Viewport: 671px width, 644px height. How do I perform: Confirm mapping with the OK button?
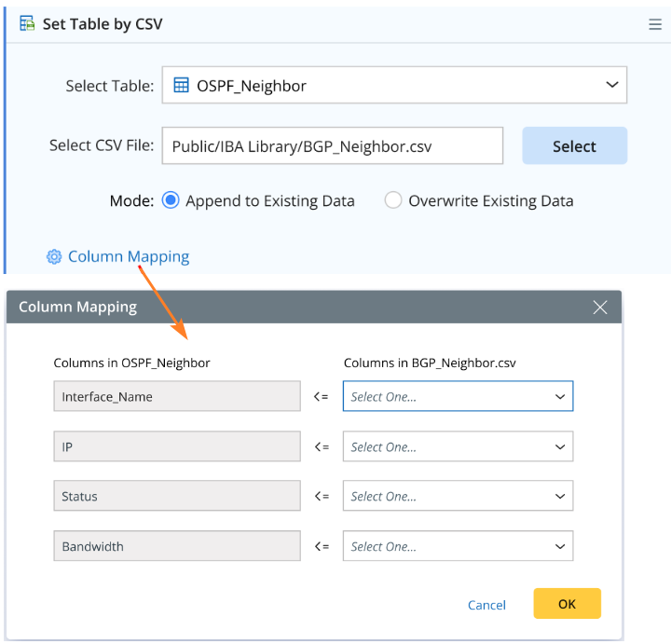pyautogui.click(x=567, y=604)
